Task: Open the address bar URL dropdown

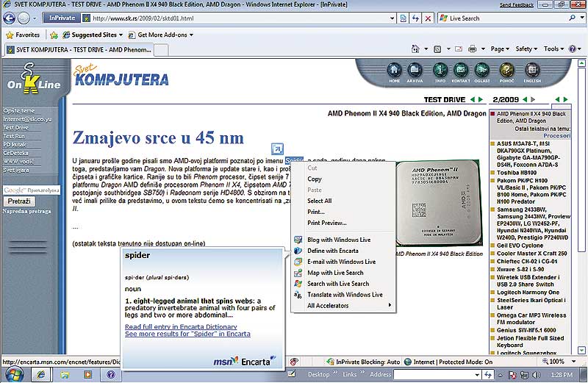Action: coord(392,18)
